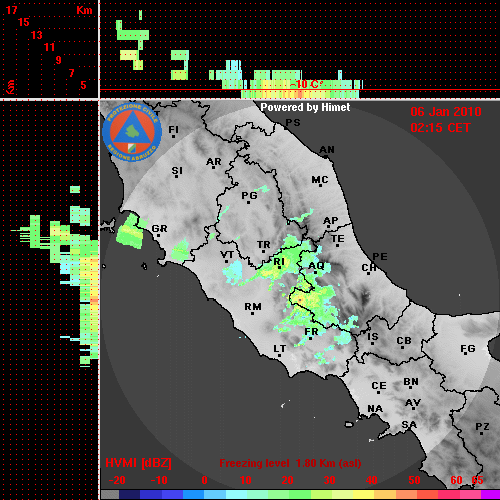Click the AV city label
The image size is (500, 500).
click(x=413, y=403)
